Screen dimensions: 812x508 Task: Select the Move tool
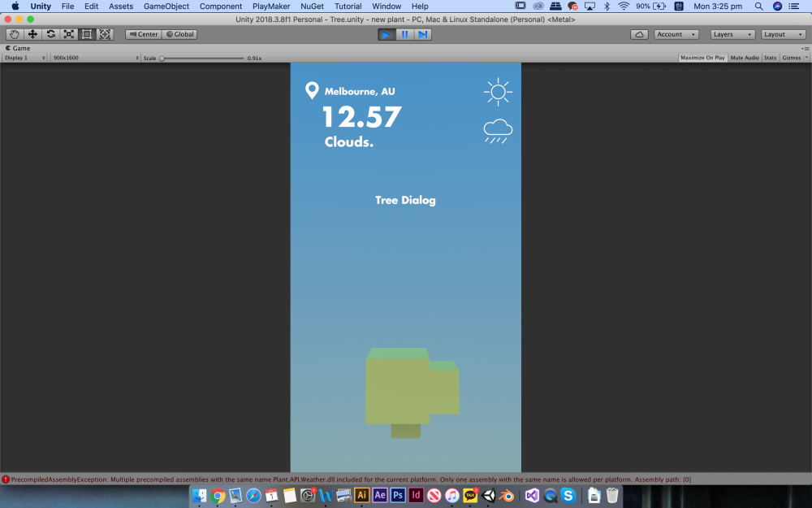pyautogui.click(x=32, y=34)
